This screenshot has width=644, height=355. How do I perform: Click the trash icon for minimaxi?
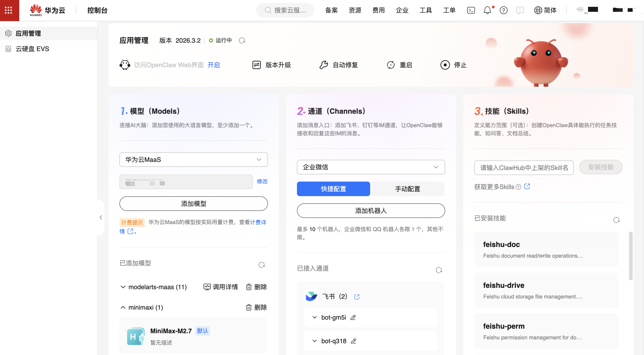pyautogui.click(x=248, y=307)
